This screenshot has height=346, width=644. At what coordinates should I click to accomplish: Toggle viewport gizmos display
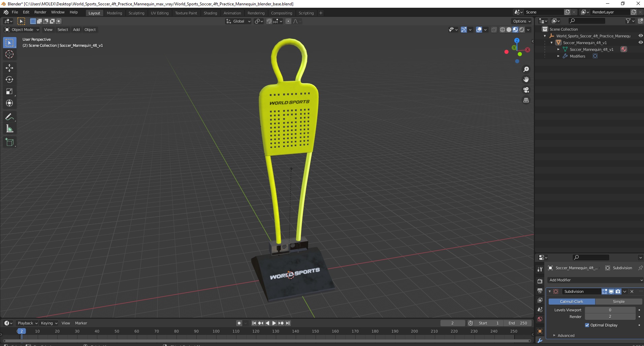pyautogui.click(x=464, y=30)
